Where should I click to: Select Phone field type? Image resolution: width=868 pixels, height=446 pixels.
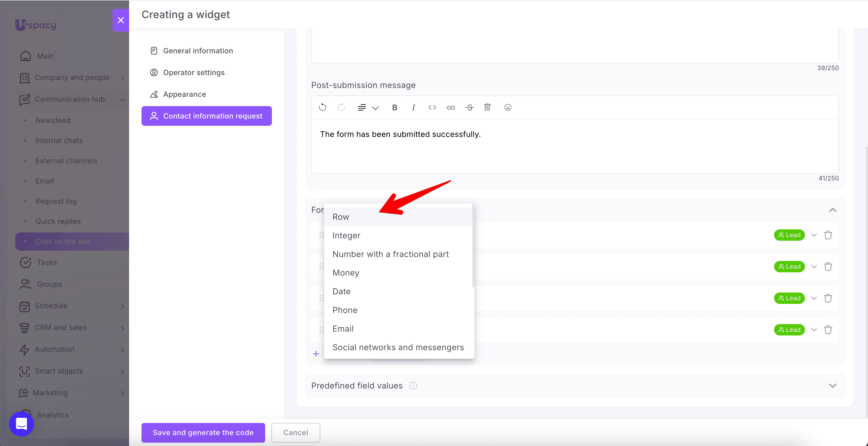click(x=398, y=310)
